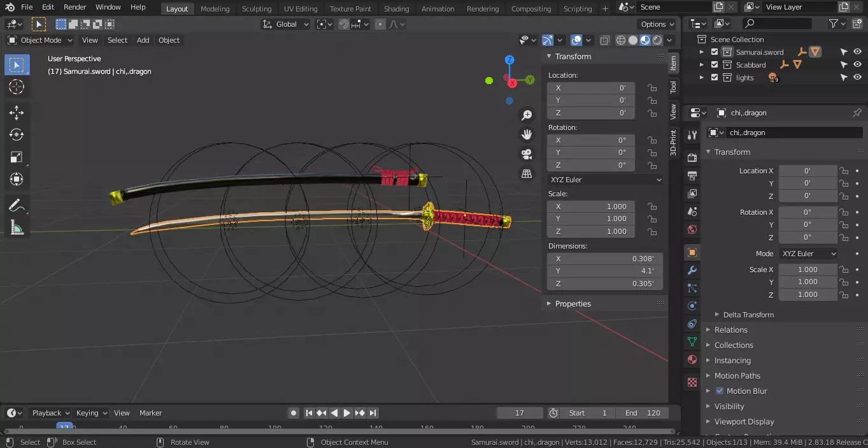Click timeline playhead at frame 17

click(64, 427)
